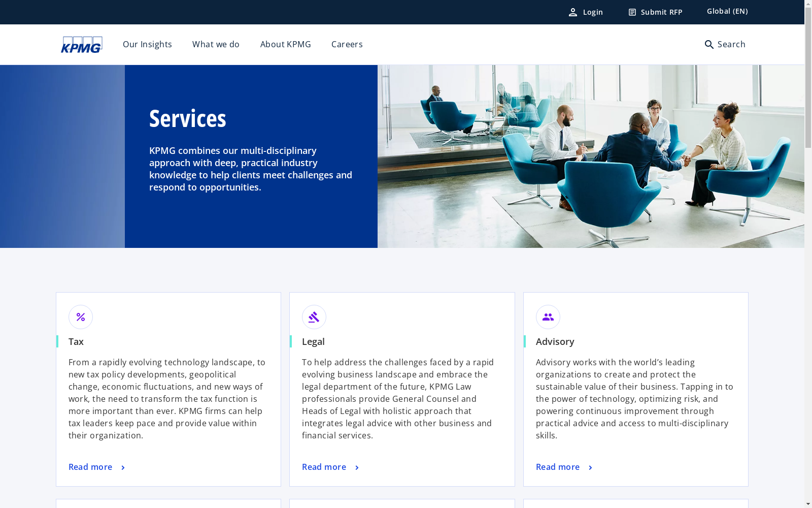This screenshot has width=812, height=508.
Task: Click the arrow beside Tax Read more
Action: (x=123, y=467)
